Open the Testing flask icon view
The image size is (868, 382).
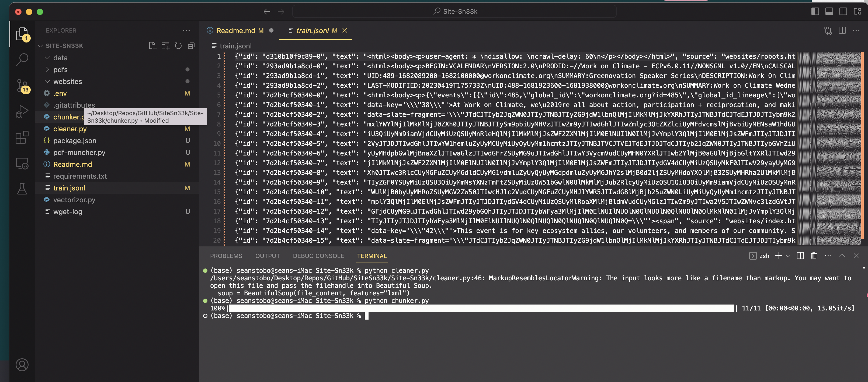coord(22,189)
